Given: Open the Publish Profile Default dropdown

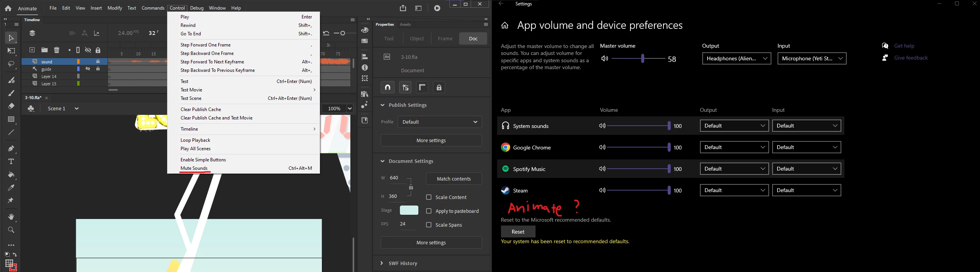Looking at the screenshot, I should 439,122.
